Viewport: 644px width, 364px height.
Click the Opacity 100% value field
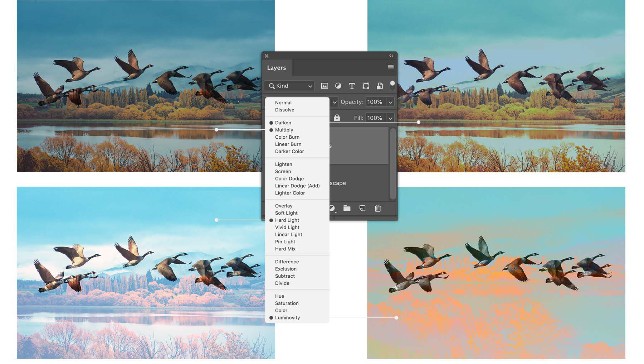[374, 102]
